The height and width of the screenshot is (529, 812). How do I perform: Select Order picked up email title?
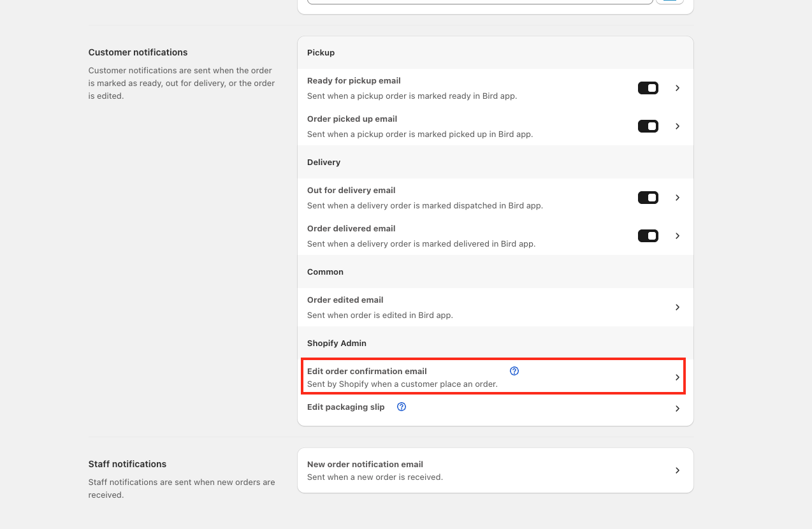(352, 119)
